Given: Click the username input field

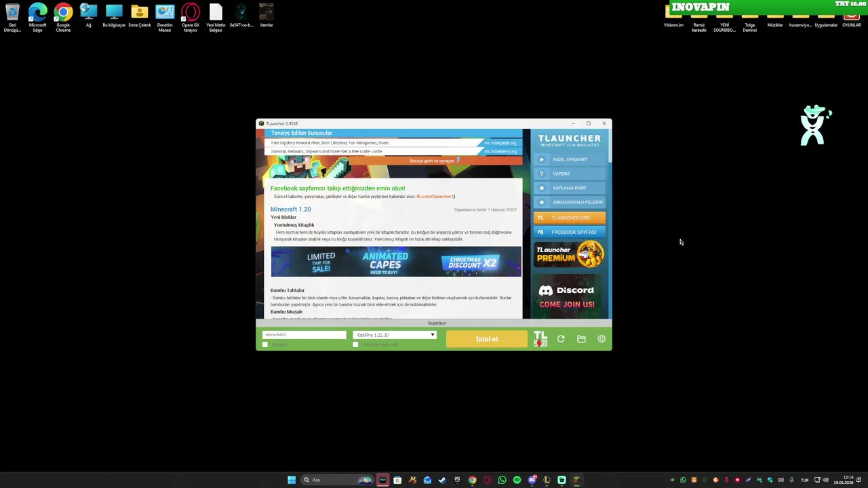Looking at the screenshot, I should click(304, 335).
